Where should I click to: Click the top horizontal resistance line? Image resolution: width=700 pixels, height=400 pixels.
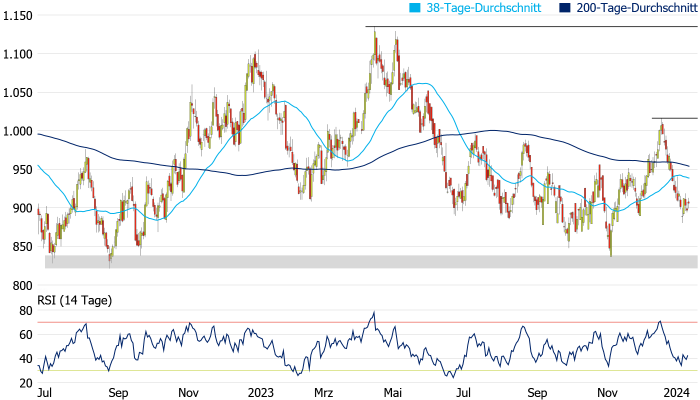click(530, 26)
